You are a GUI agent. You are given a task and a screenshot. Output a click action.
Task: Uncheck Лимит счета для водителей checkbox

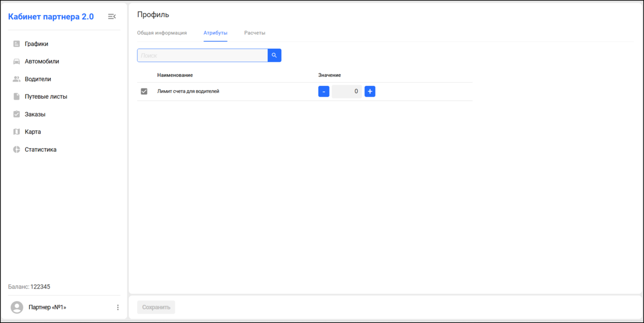coord(144,91)
